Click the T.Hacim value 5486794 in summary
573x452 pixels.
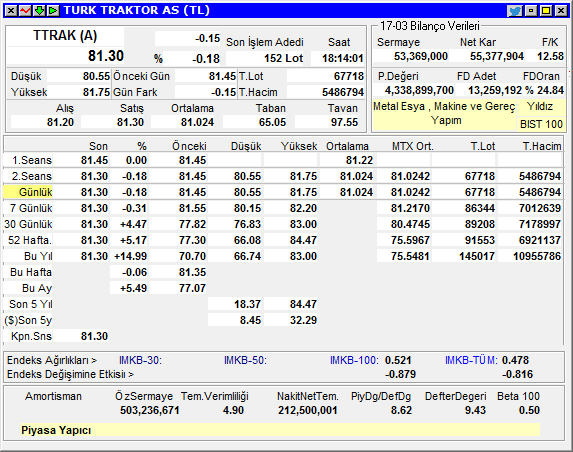[x=343, y=92]
